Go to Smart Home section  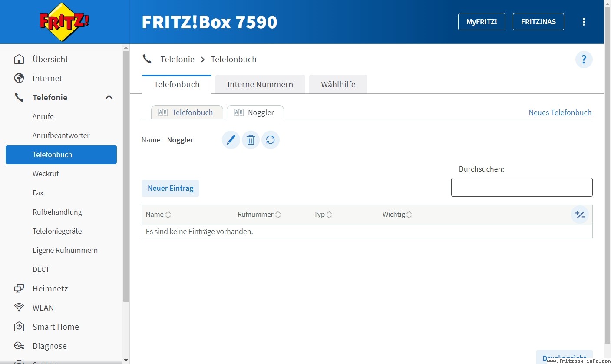(x=56, y=327)
